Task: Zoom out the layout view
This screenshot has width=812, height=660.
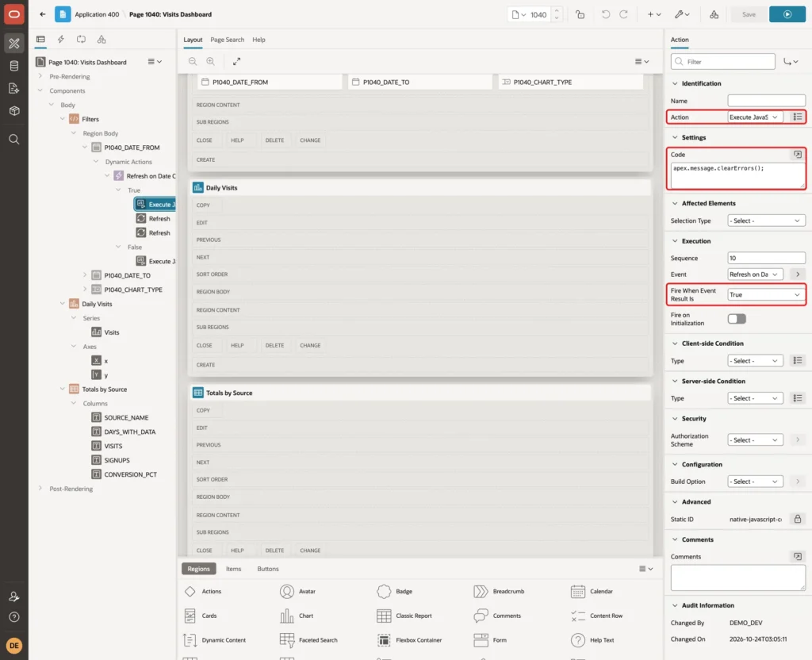Action: [193, 61]
